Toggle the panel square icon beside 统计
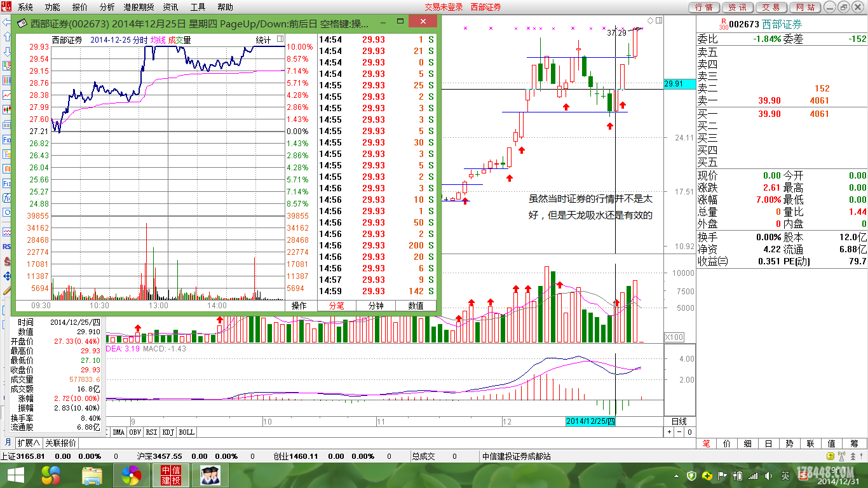This screenshot has width=868, height=488. (280, 39)
